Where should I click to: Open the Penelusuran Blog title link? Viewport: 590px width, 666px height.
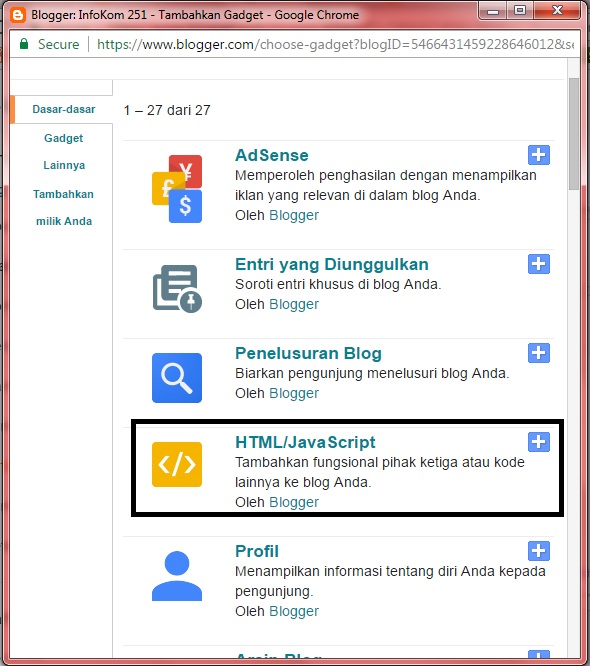click(308, 353)
